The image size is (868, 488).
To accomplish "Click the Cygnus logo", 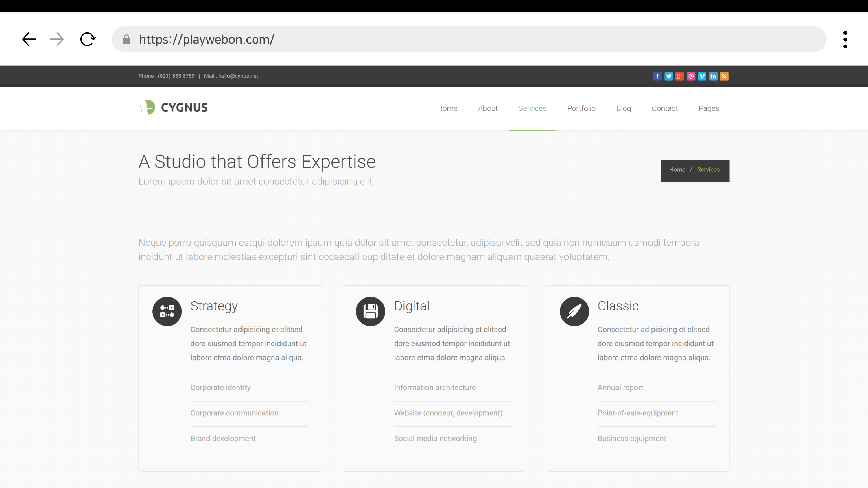I will click(x=174, y=108).
